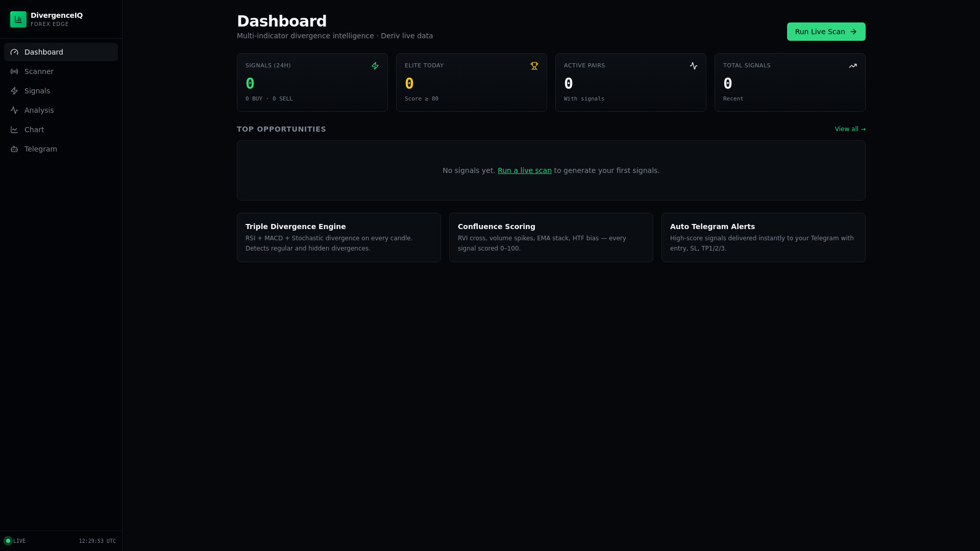This screenshot has width=980, height=551.
Task: Click the Telegram bot icon in sidebar
Action: 14,149
